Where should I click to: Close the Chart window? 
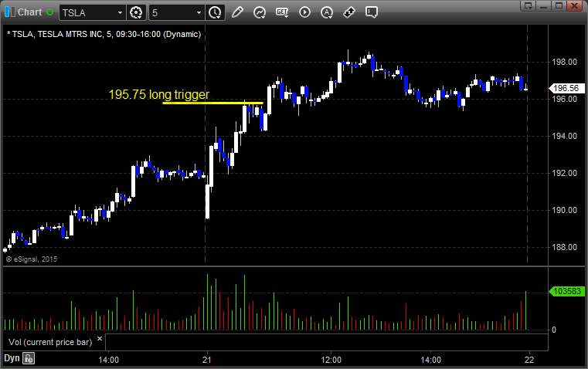pyautogui.click(x=574, y=5)
